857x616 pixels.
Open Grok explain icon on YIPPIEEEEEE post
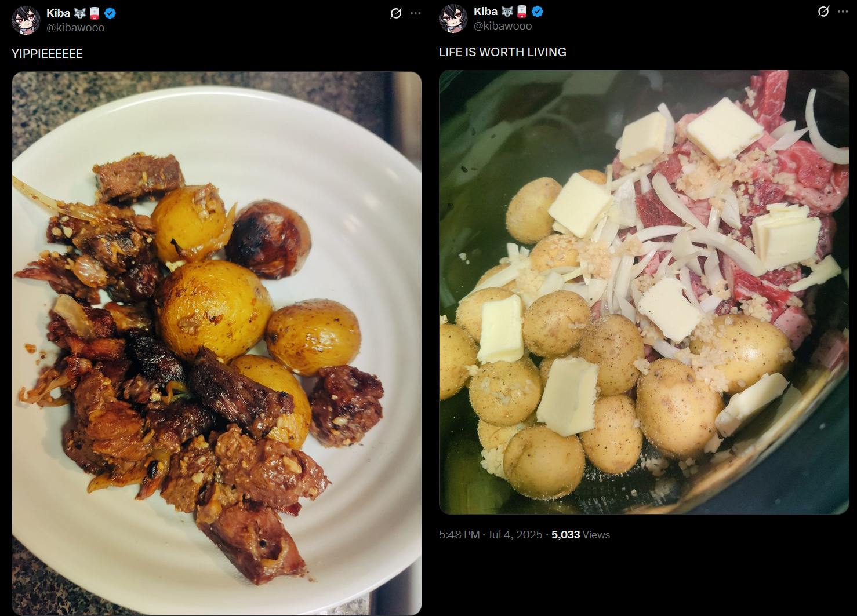pos(396,13)
